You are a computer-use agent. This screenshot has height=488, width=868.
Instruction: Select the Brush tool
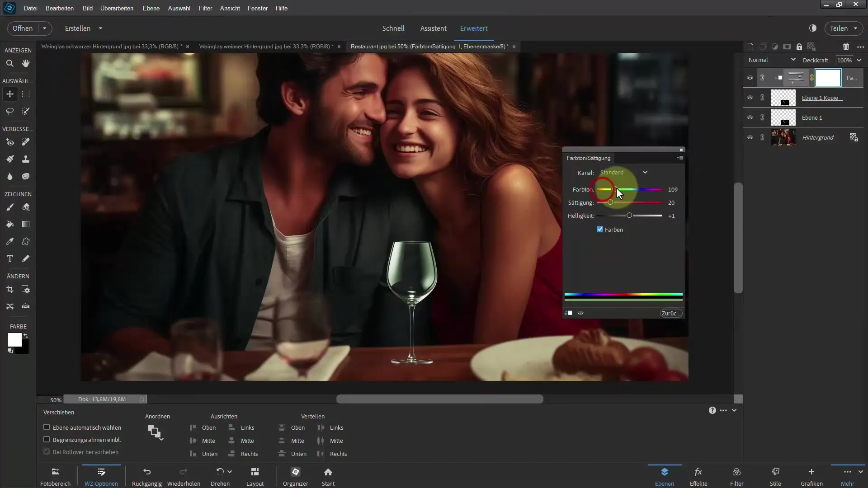pyautogui.click(x=9, y=207)
